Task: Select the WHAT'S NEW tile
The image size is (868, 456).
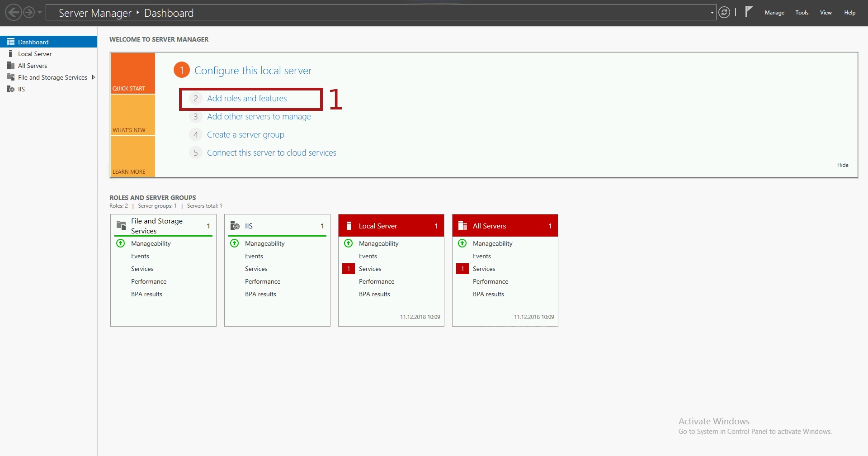Action: click(133, 115)
